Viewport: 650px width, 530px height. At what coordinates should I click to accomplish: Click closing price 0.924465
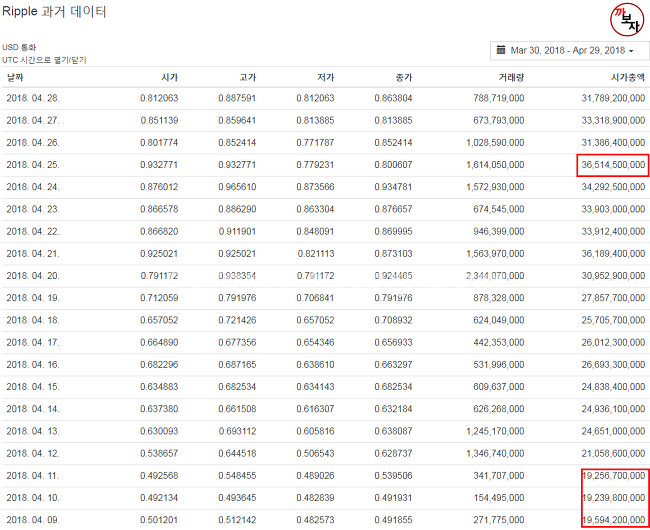pyautogui.click(x=393, y=276)
